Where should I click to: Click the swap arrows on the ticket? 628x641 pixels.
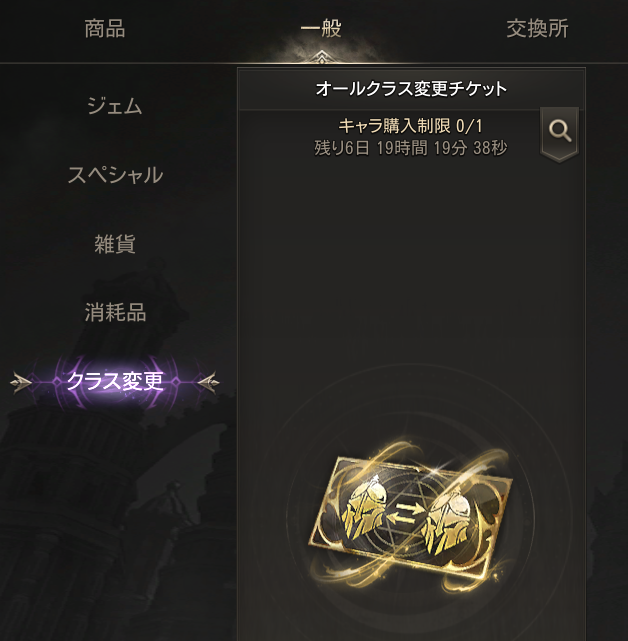(x=405, y=514)
